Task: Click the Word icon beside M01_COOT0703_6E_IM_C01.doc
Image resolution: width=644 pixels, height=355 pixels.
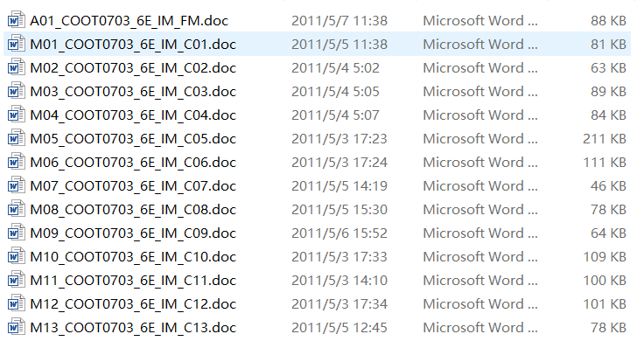Action: (16, 44)
